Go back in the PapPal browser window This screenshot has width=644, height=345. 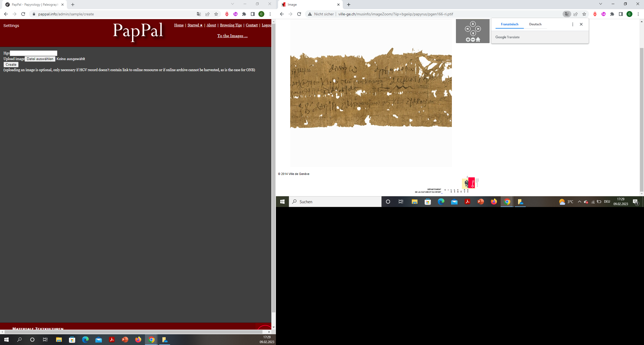point(6,14)
